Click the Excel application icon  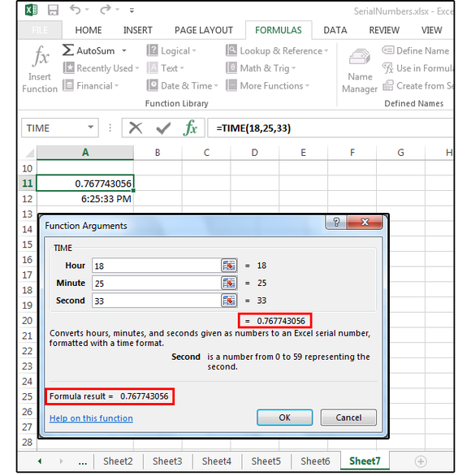(x=31, y=10)
